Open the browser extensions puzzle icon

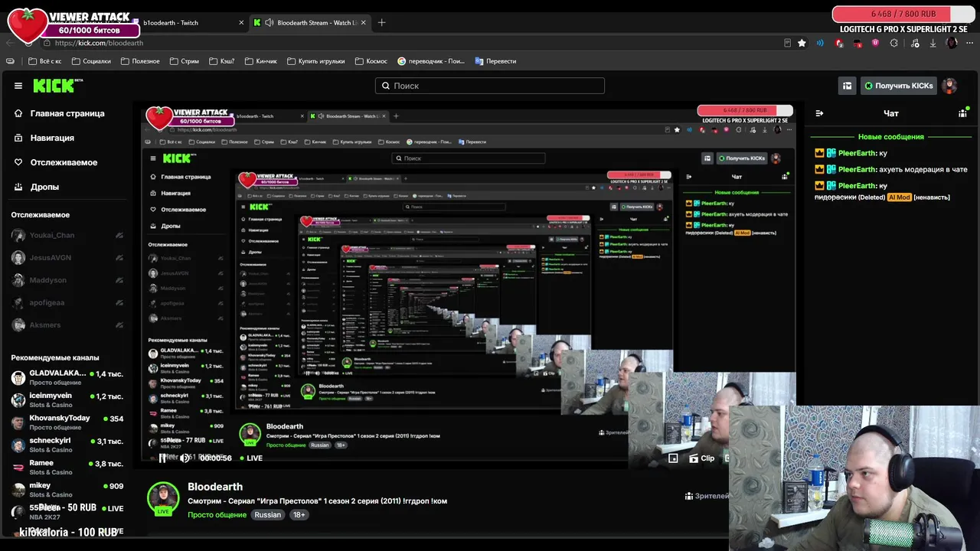click(x=893, y=43)
